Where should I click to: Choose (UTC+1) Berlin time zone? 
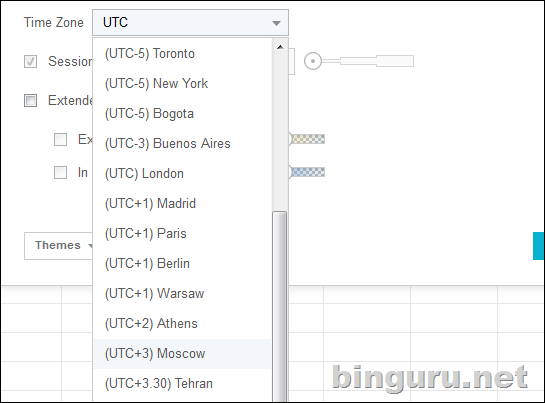tap(182, 264)
